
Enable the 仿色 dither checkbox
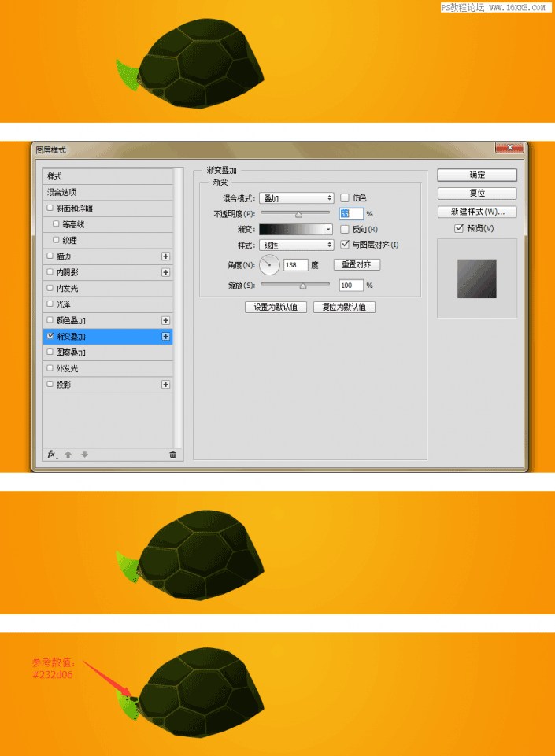pyautogui.click(x=345, y=198)
